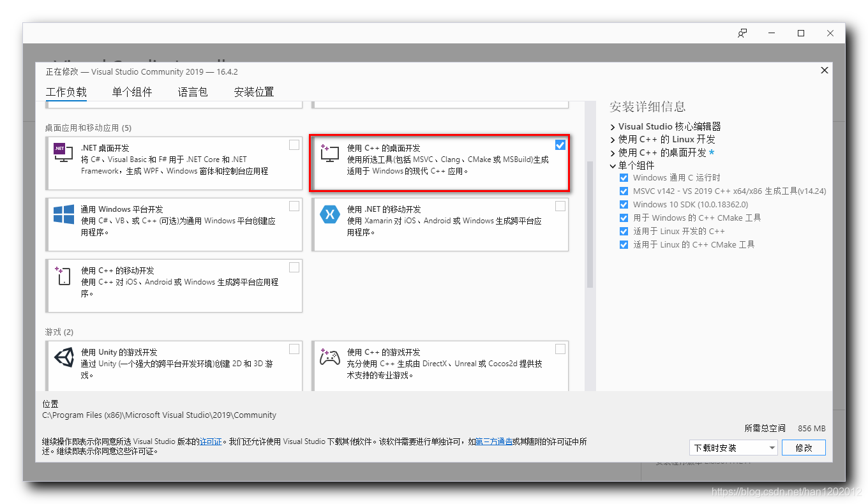
Task: Click the .NET desktop development icon
Action: click(63, 152)
